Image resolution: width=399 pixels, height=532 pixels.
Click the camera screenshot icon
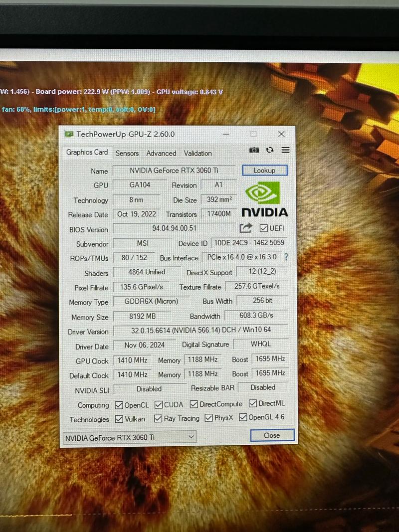[x=254, y=150]
